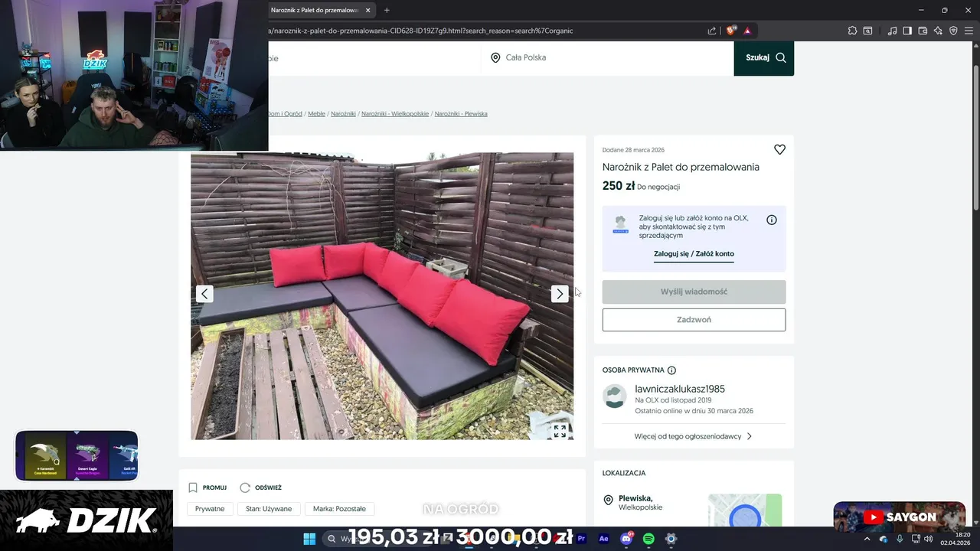Open After Effects from the taskbar
The width and height of the screenshot is (980, 551).
pyautogui.click(x=604, y=539)
